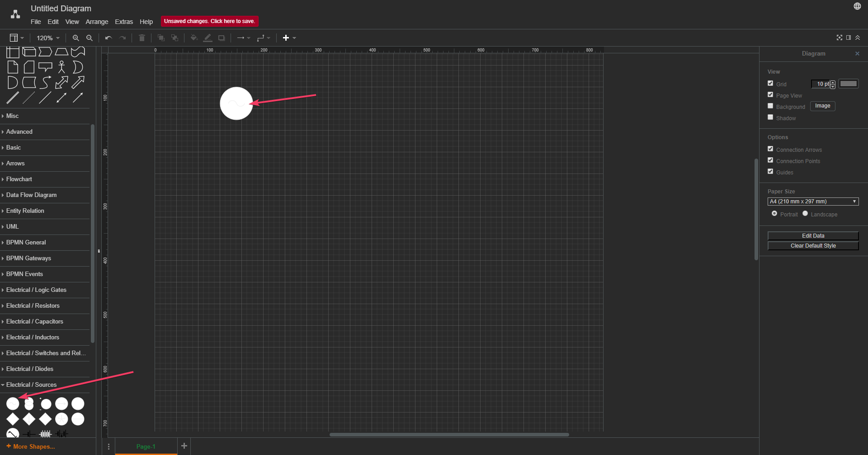The width and height of the screenshot is (868, 455).
Task: Toggle the Guides checkbox
Action: click(770, 172)
